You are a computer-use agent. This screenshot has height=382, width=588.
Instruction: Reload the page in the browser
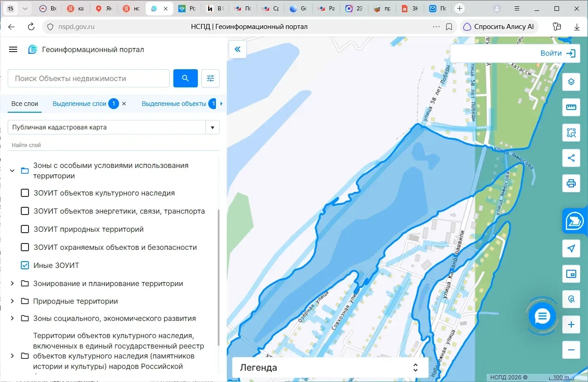pos(31,27)
